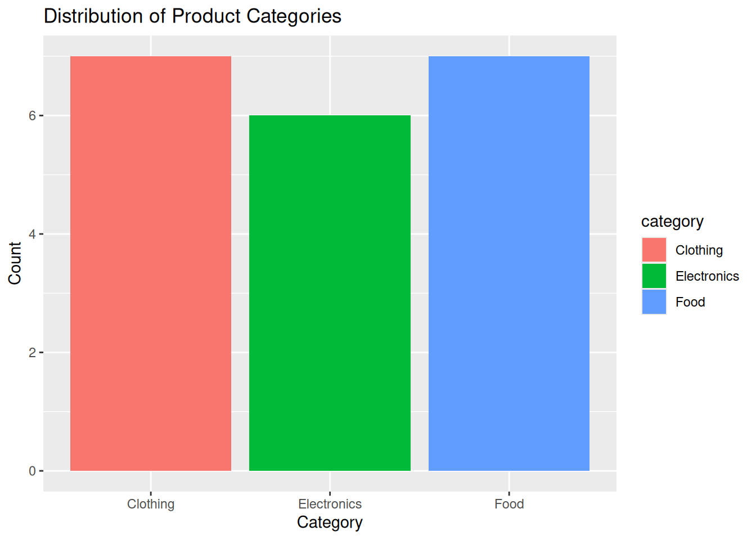Click the 'Count' y-axis title

(x=15, y=263)
